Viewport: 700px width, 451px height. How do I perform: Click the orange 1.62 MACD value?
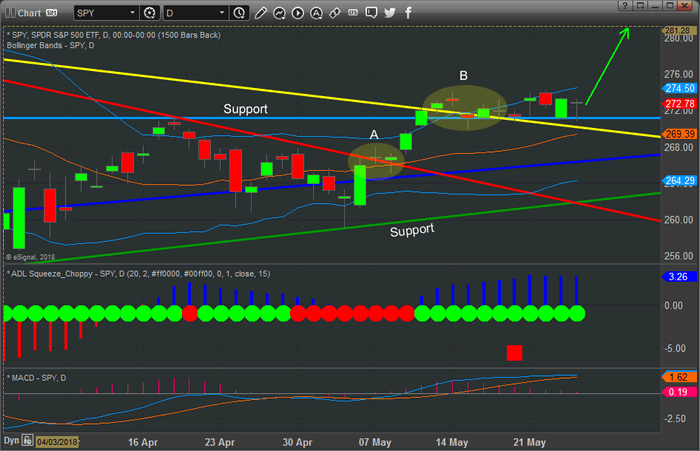pyautogui.click(x=679, y=377)
